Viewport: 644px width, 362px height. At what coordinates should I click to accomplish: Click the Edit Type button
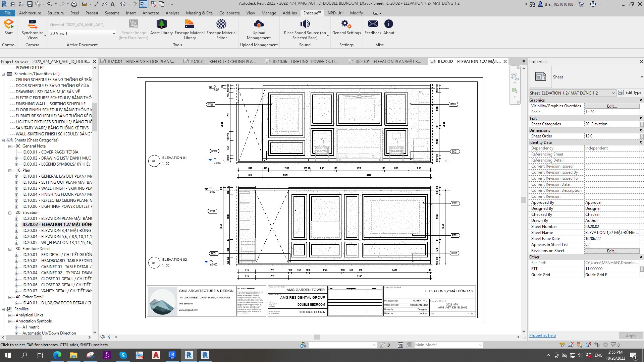point(630,93)
